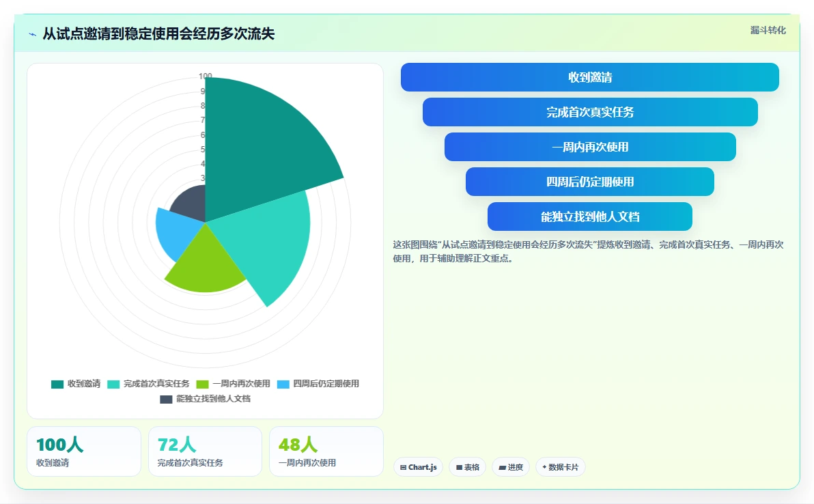This screenshot has width=814, height=504.
Task: Click the 四周后仍定期使用 legend label
Action: tap(326, 384)
